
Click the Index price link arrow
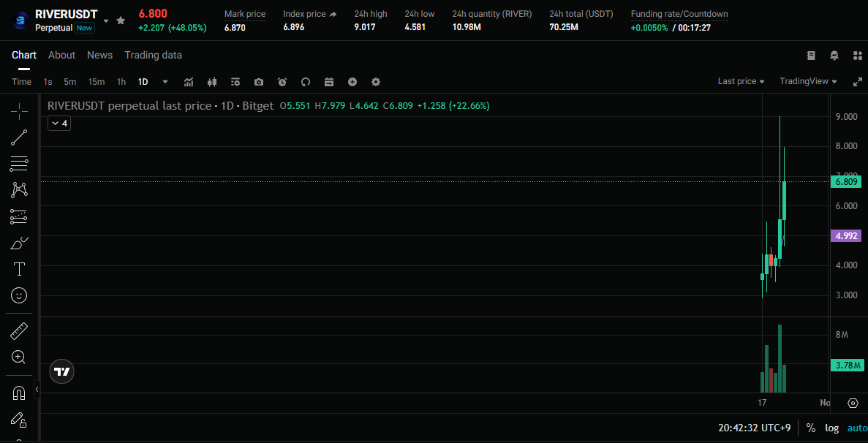332,15
